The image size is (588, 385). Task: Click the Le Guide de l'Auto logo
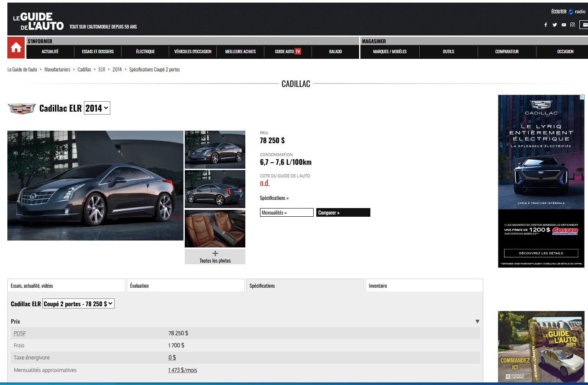39,21
